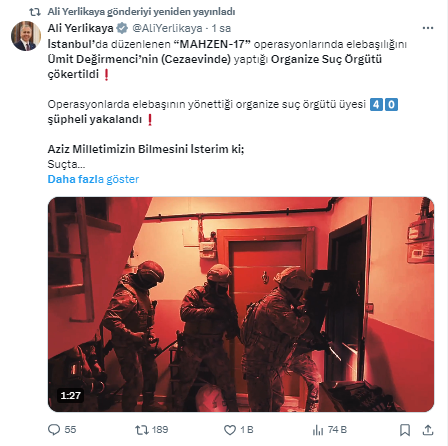Open 'Ali Yerlikaya gönderiyi yeniden yayınladı' link

[x=141, y=12]
